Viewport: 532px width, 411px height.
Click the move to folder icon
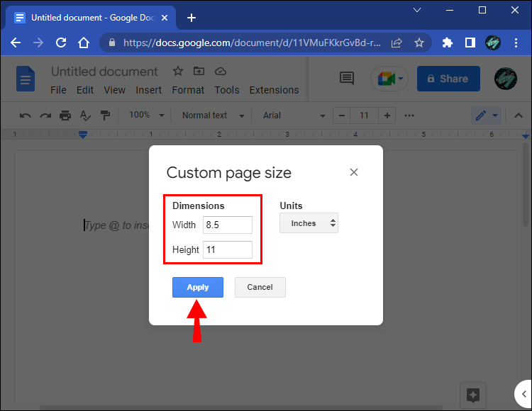pyautogui.click(x=199, y=71)
